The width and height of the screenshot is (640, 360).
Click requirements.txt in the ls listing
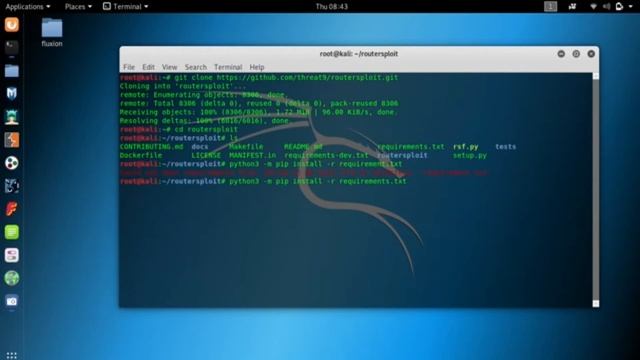(411, 147)
